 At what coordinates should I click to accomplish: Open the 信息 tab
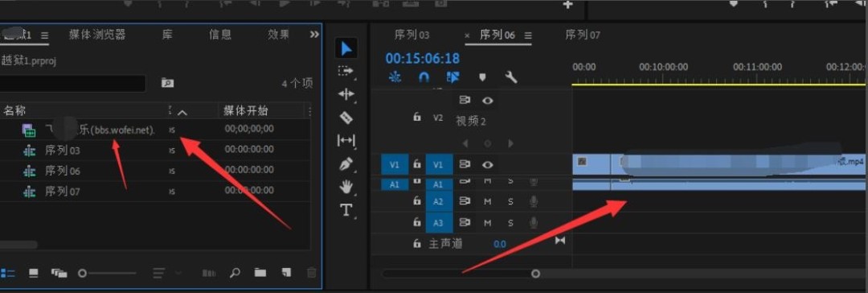point(219,35)
